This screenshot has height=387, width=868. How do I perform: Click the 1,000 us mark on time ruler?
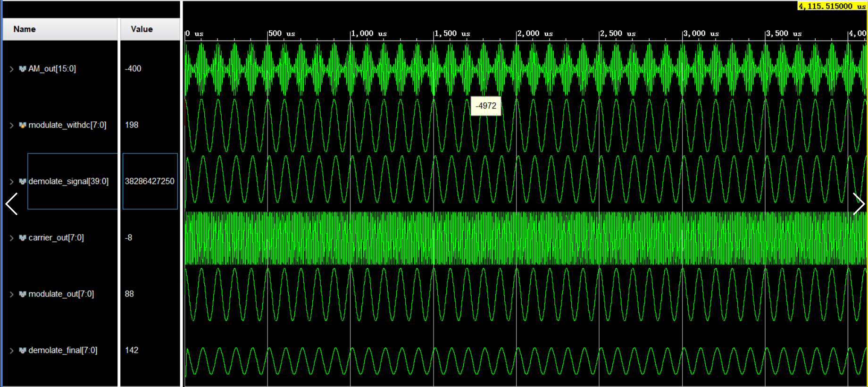tap(369, 34)
